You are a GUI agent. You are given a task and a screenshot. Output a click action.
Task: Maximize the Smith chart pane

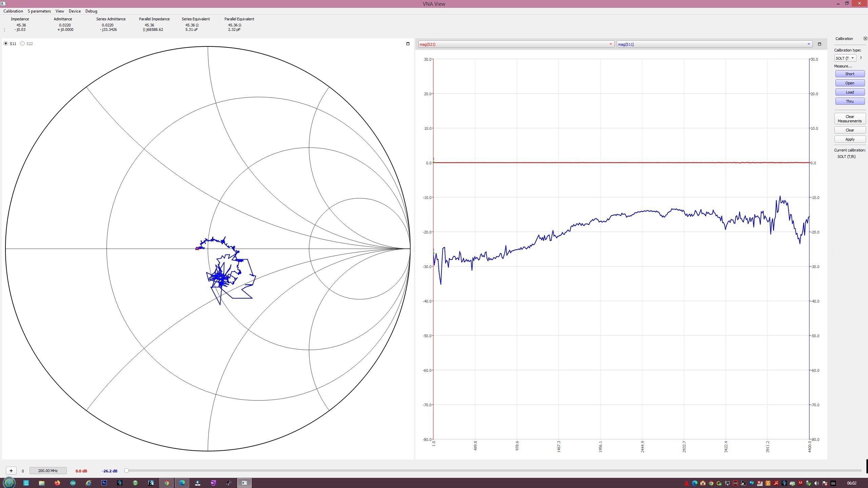(408, 44)
